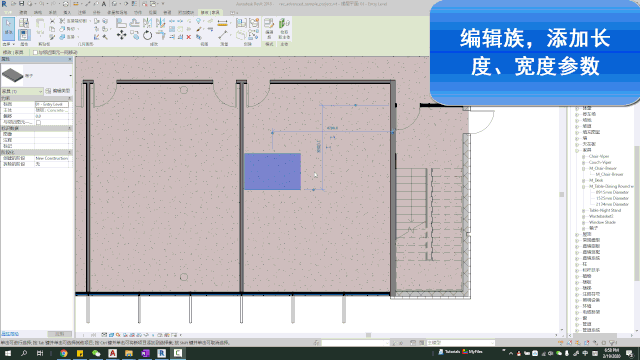The width and height of the screenshot is (640, 360).
Task: Open the first ribbon tab after File
Action: click(23, 13)
